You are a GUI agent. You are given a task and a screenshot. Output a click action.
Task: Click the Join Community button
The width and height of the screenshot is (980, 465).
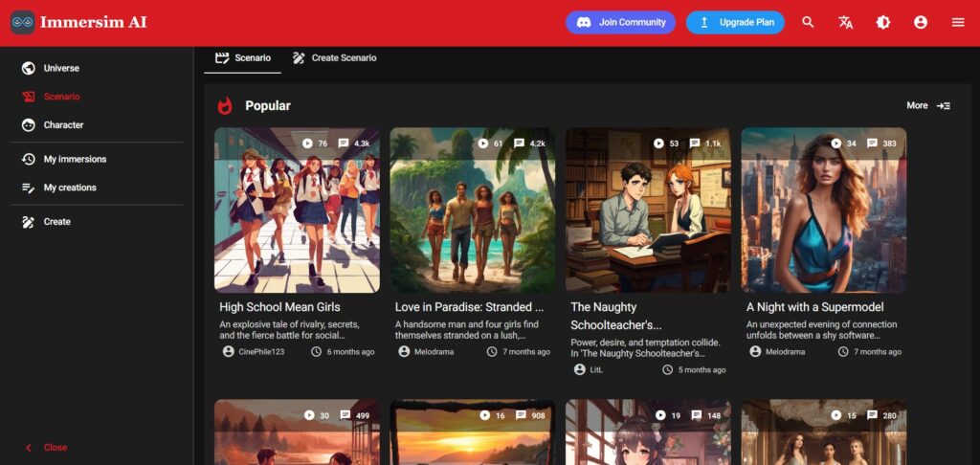620,22
